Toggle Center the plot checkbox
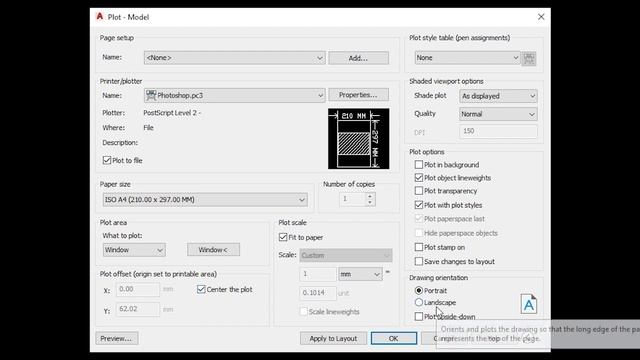Screen dimensions: 640x360 pyautogui.click(x=201, y=289)
